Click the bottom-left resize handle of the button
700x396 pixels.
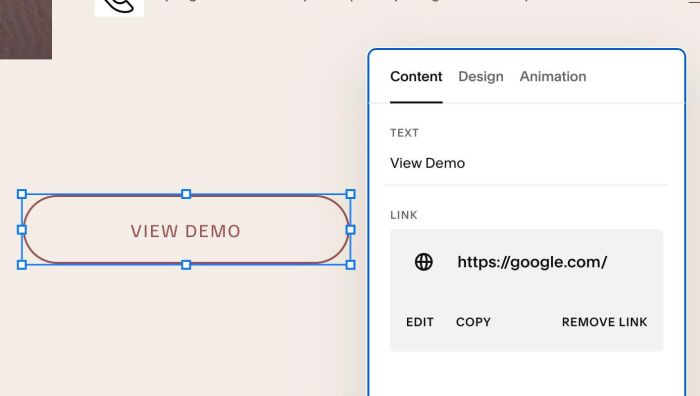(x=22, y=265)
